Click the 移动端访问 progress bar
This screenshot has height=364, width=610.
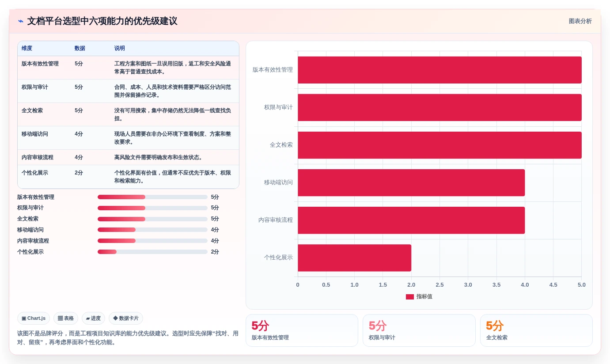click(x=152, y=230)
